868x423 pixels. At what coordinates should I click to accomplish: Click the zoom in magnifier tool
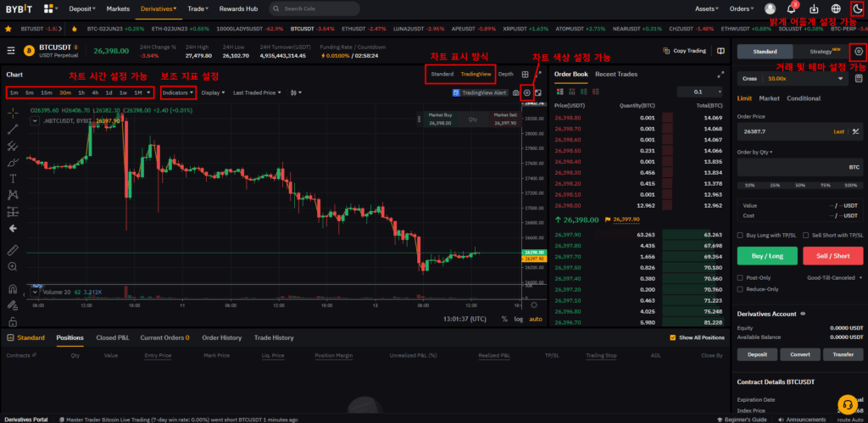click(13, 266)
